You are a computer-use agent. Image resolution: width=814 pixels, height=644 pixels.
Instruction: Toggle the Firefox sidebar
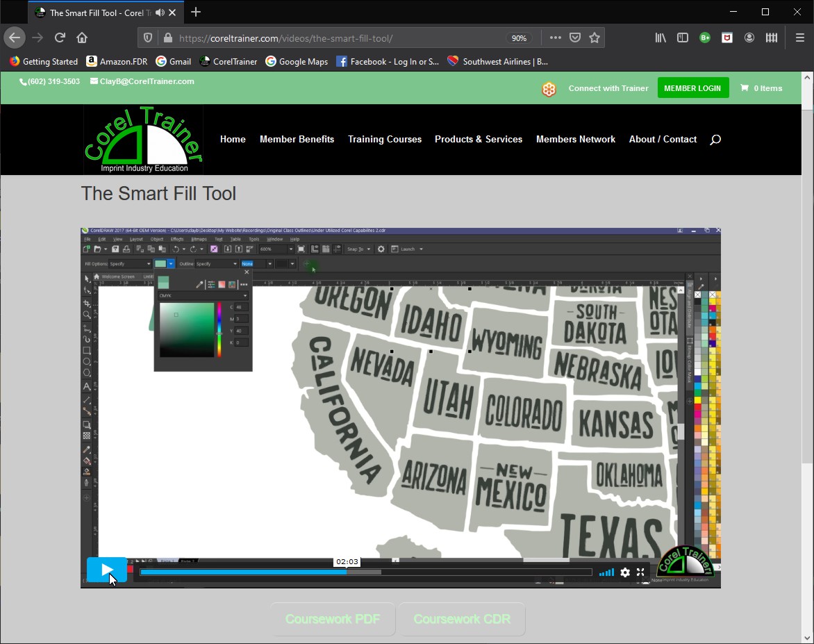click(x=683, y=38)
